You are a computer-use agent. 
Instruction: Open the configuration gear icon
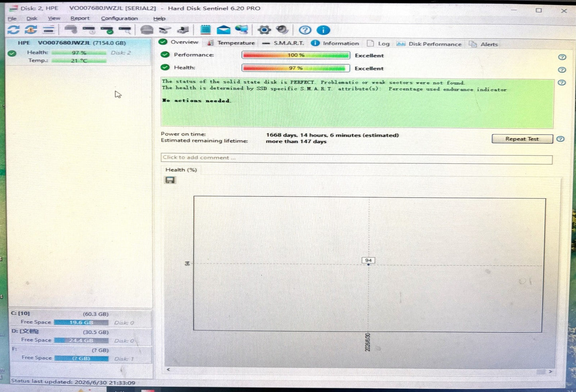click(x=264, y=30)
